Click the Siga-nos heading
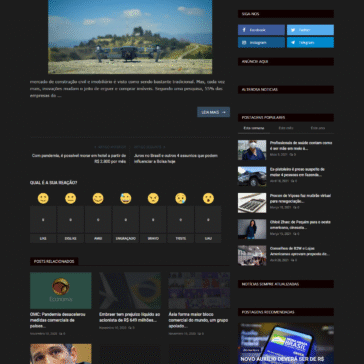364x364 pixels. tap(251, 14)
